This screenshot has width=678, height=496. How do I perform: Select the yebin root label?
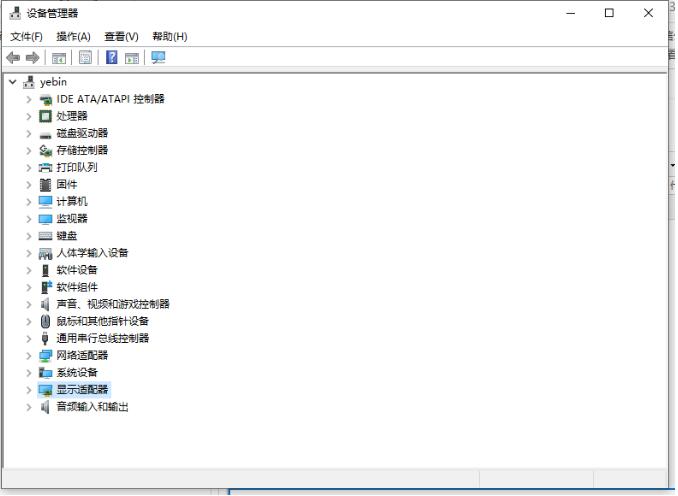point(53,82)
